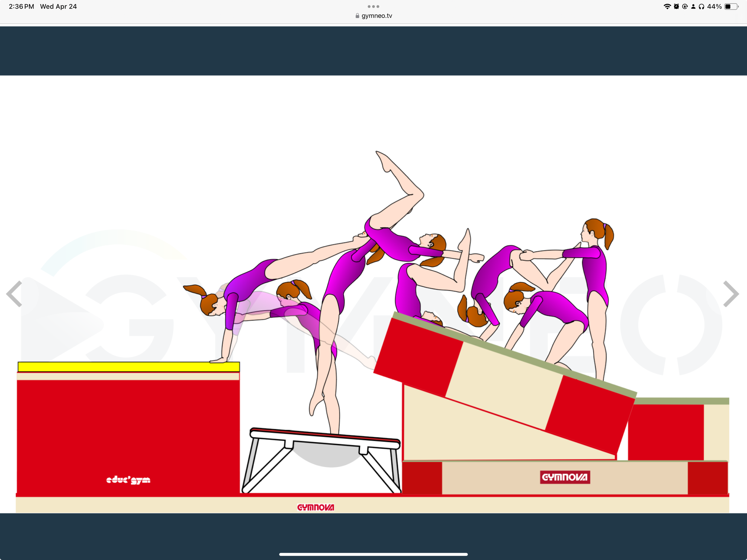Image resolution: width=747 pixels, height=560 pixels.
Task: Open the gymneo.tv address bar
Action: (x=376, y=16)
